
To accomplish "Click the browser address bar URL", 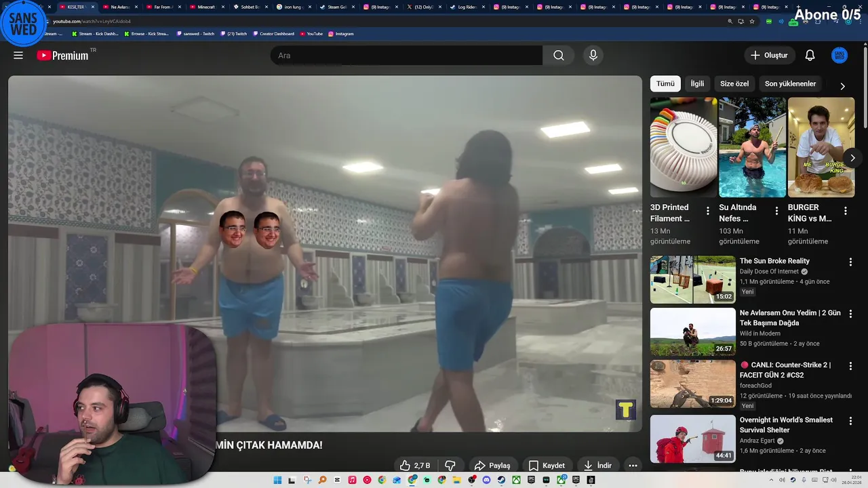I will pos(92,21).
